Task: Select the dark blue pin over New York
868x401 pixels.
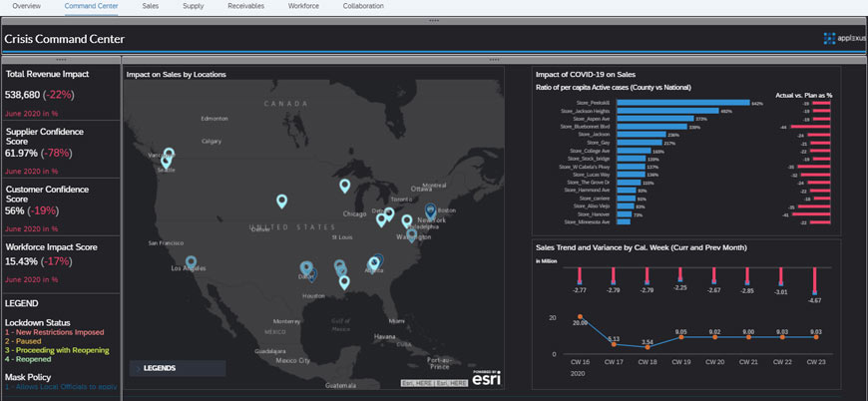Action: (431, 210)
